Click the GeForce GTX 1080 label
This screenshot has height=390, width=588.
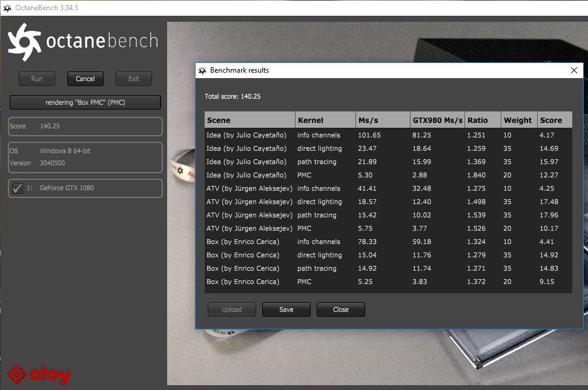click(x=67, y=188)
